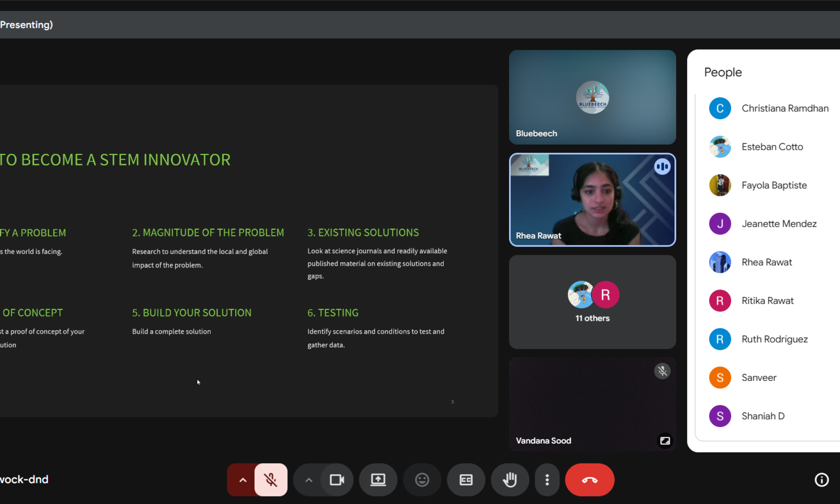Open the meeting details info icon
The height and width of the screenshot is (504, 840).
(x=822, y=480)
